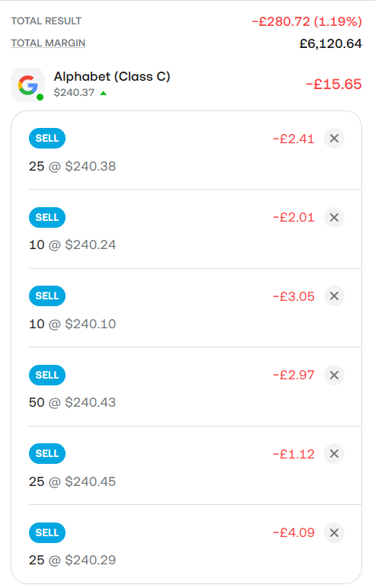
Task: Click the Alphabet current price $240.37
Action: [x=74, y=93]
